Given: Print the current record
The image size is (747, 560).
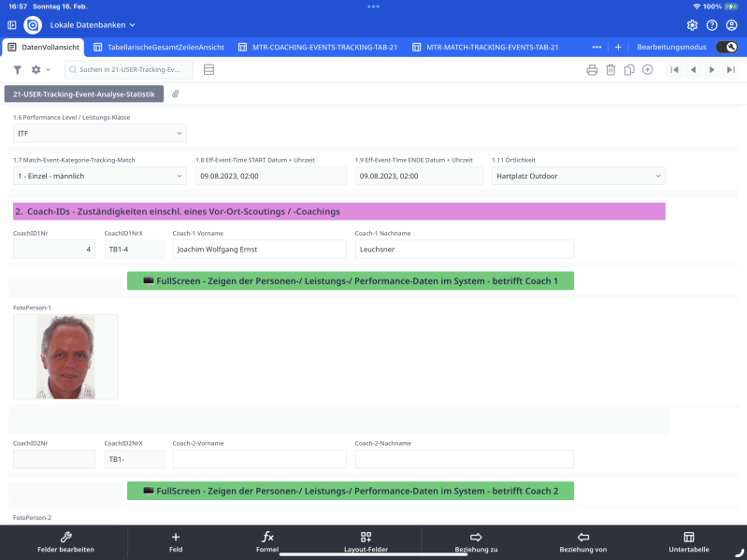Looking at the screenshot, I should pyautogui.click(x=592, y=70).
